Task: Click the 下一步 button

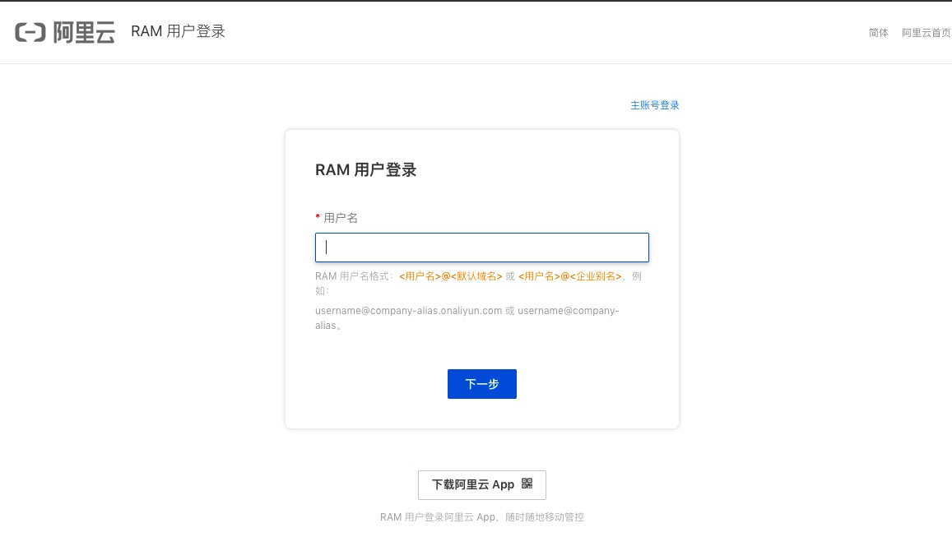Action: tap(482, 384)
